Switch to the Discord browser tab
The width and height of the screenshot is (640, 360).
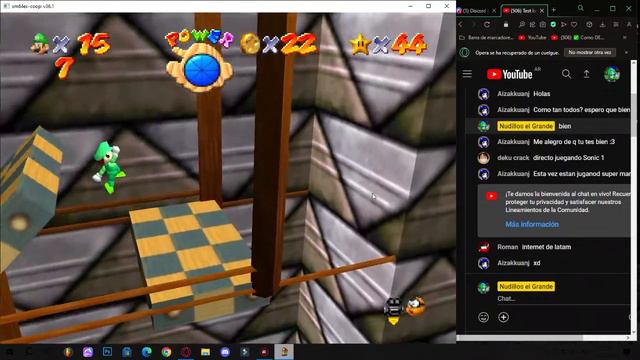pyautogui.click(x=475, y=11)
